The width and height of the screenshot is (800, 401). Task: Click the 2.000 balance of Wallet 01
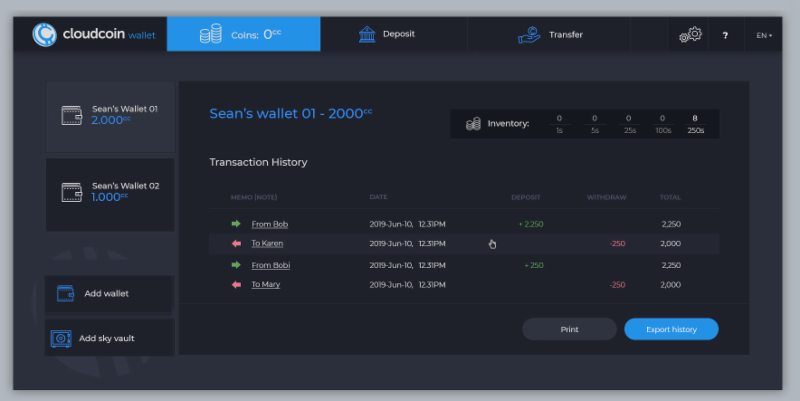click(x=110, y=120)
